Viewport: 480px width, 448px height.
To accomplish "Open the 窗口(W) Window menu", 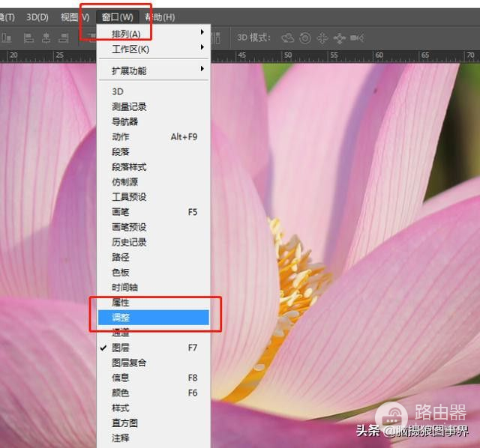I will [x=116, y=16].
